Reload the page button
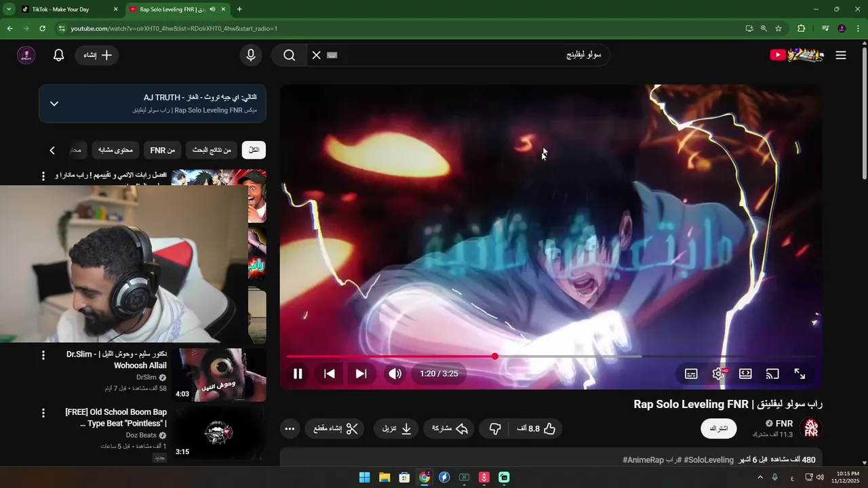The height and width of the screenshot is (488, 868). (x=42, y=28)
